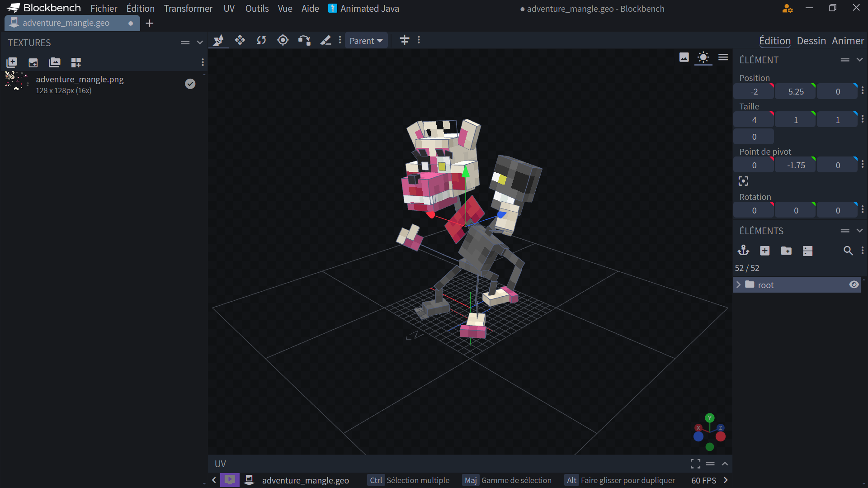868x488 pixels.
Task: Open the options beside center transform icon
Action: pos(419,40)
